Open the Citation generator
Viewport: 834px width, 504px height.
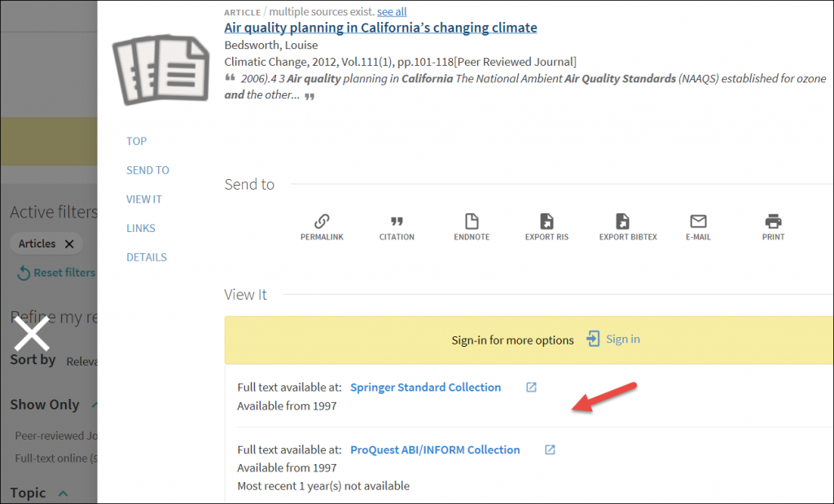397,226
